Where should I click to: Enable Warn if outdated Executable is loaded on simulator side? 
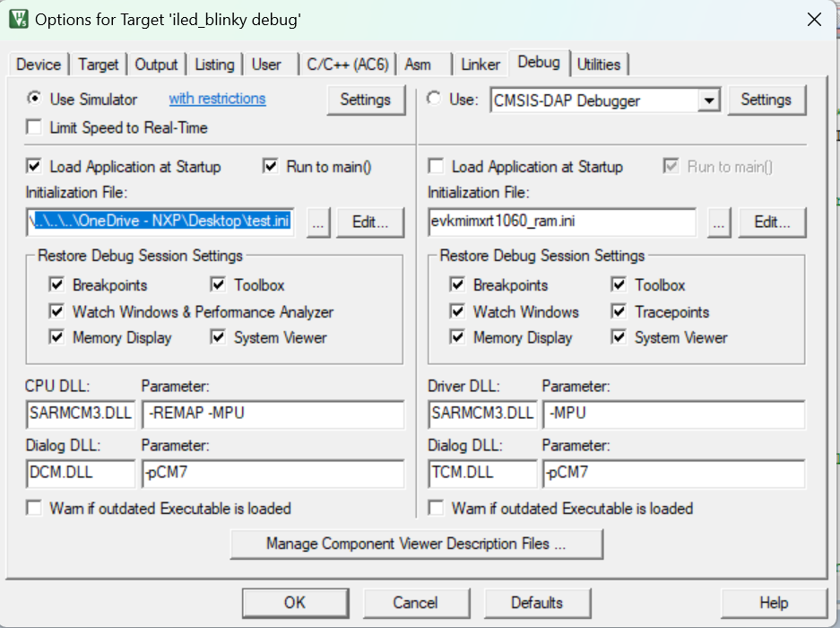pos(34,508)
